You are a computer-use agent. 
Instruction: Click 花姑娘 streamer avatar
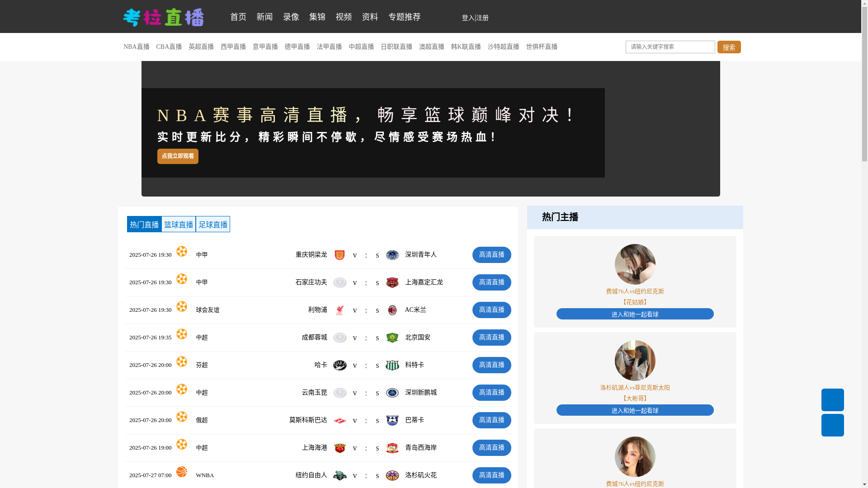[x=635, y=264]
